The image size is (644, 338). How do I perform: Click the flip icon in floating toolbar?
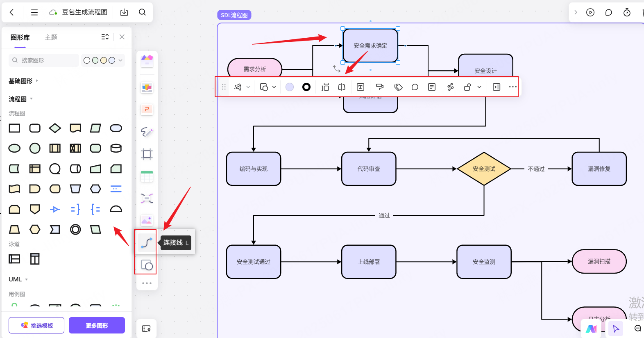click(x=342, y=87)
